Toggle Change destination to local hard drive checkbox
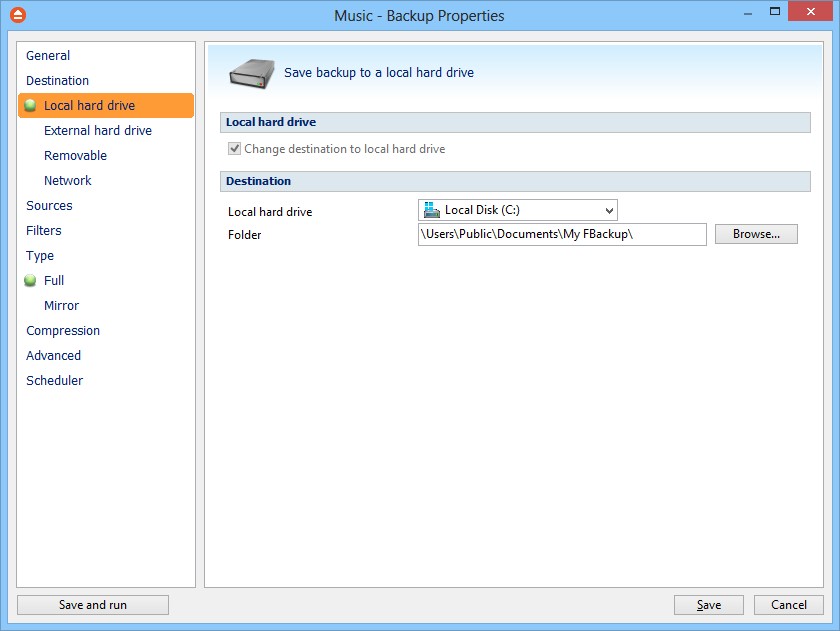840x631 pixels. click(x=234, y=148)
